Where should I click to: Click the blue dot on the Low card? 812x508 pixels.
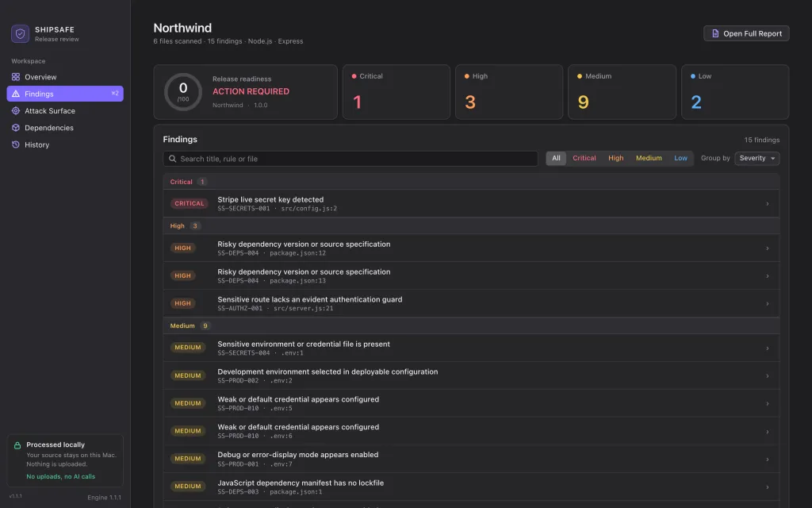(x=693, y=76)
